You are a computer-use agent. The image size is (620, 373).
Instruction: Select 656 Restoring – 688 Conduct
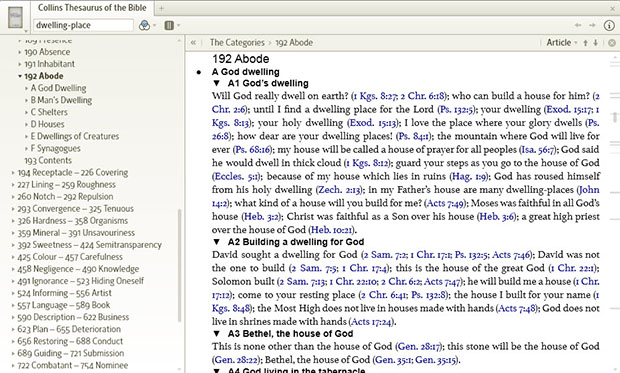(x=70, y=341)
